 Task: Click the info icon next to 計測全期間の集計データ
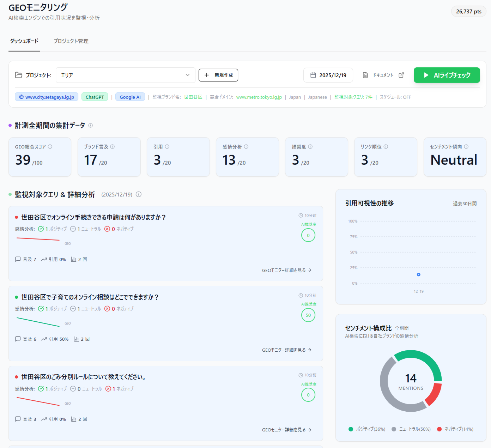(91, 126)
